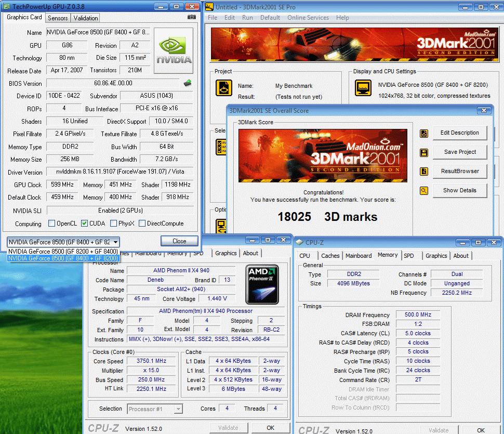Viewport: 504px width, 434px height.
Task: Select GeForce 8500 (GF 8200 + GF 8400) option
Action: tap(63, 252)
